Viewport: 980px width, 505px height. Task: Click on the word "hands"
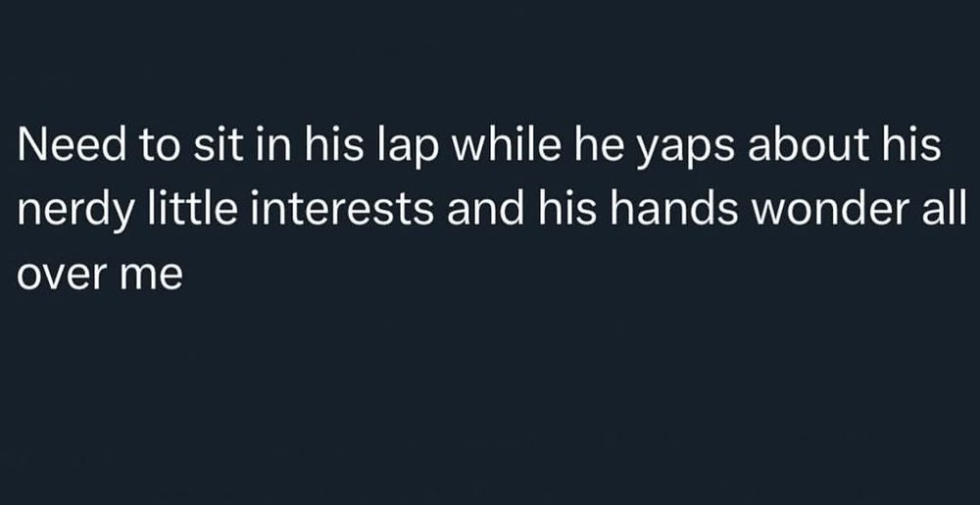644,210
